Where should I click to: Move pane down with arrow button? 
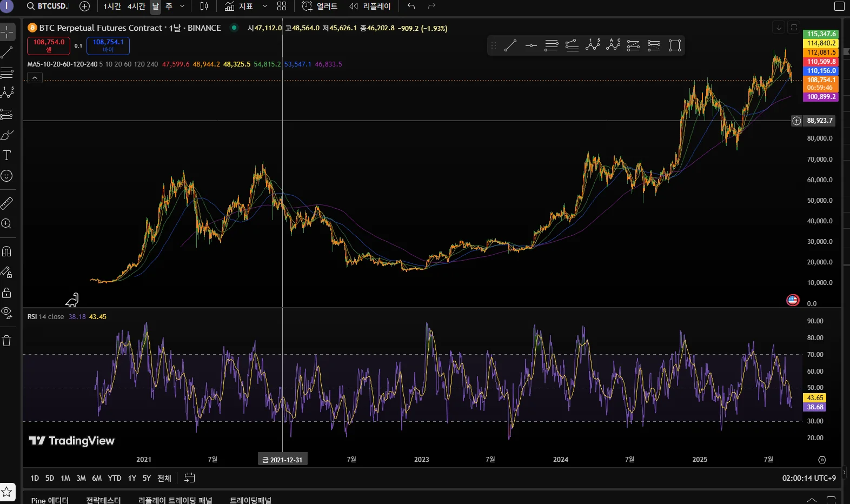pos(779,27)
